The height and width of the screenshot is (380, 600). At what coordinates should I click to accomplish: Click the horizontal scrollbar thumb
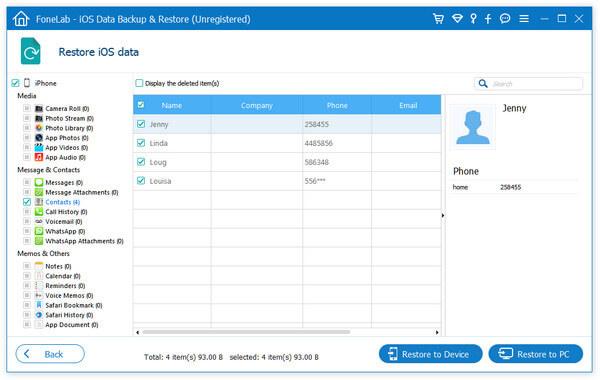[x=246, y=332]
